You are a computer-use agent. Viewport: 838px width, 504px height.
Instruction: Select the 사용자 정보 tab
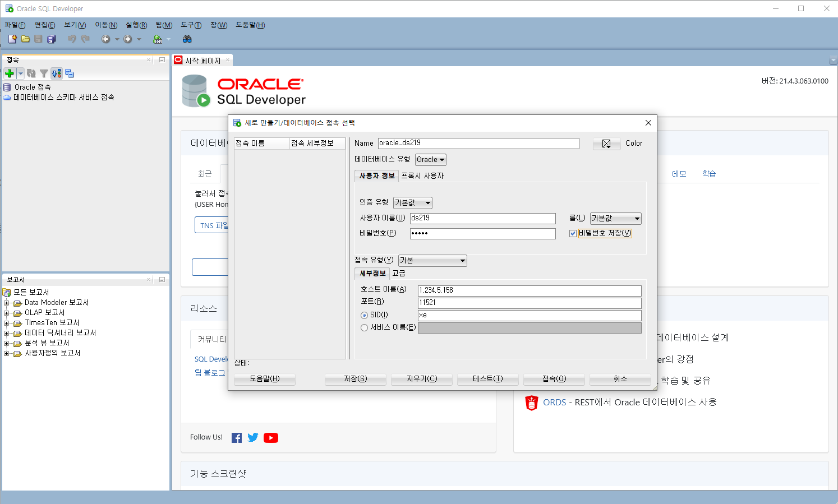(377, 176)
